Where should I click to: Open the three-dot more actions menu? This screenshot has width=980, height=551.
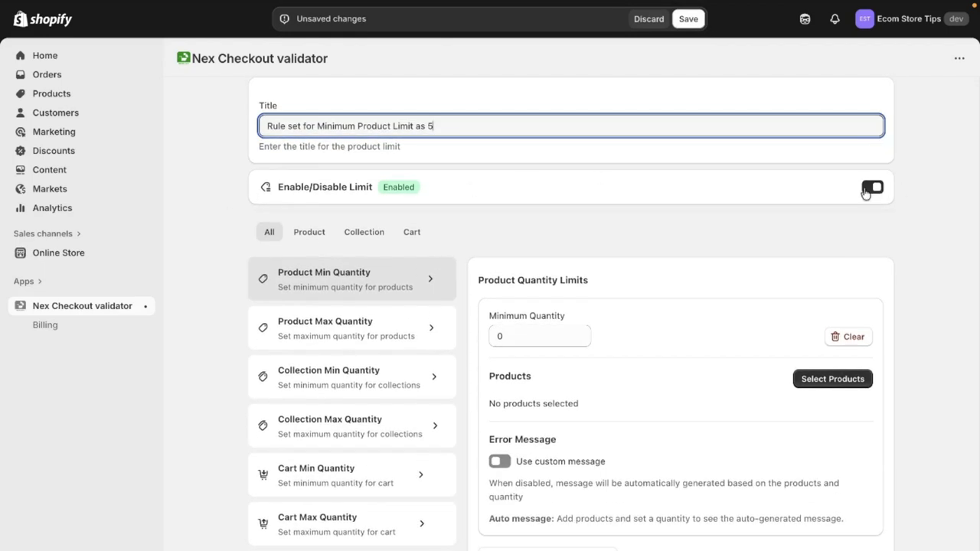click(x=959, y=58)
